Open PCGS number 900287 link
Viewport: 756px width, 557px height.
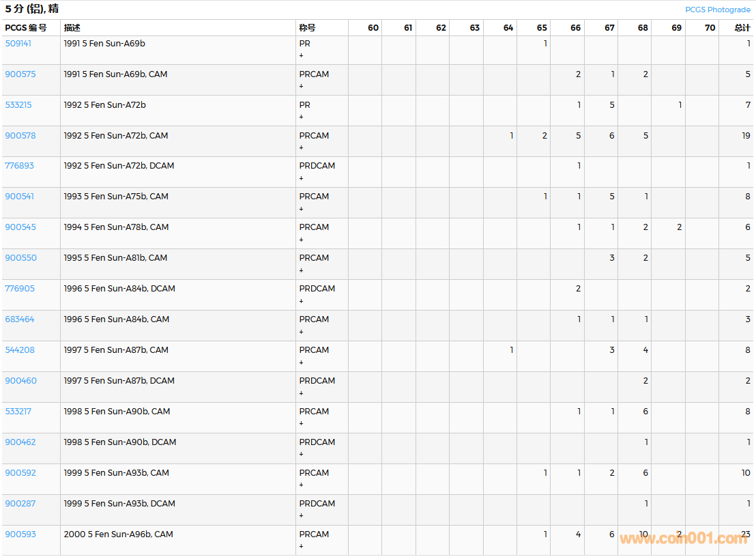coord(20,504)
